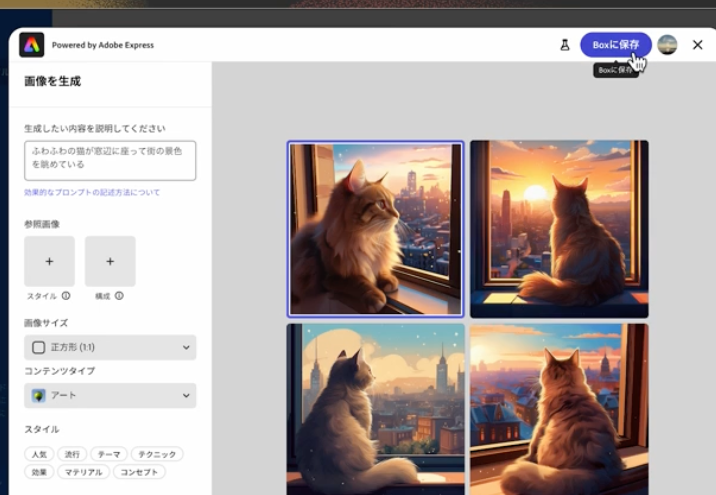Select the bottom-left gray cat image

375,408
